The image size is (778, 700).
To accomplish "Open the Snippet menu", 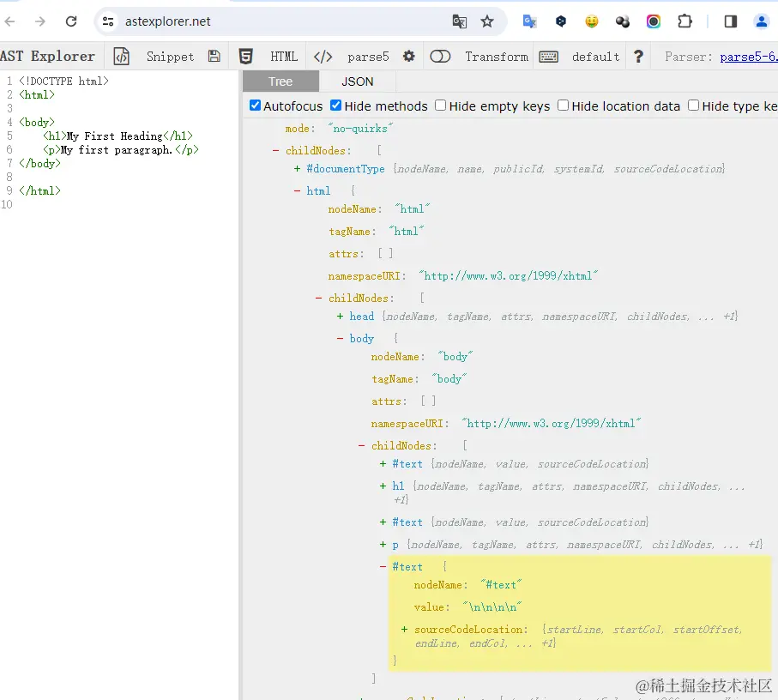I will tap(170, 57).
